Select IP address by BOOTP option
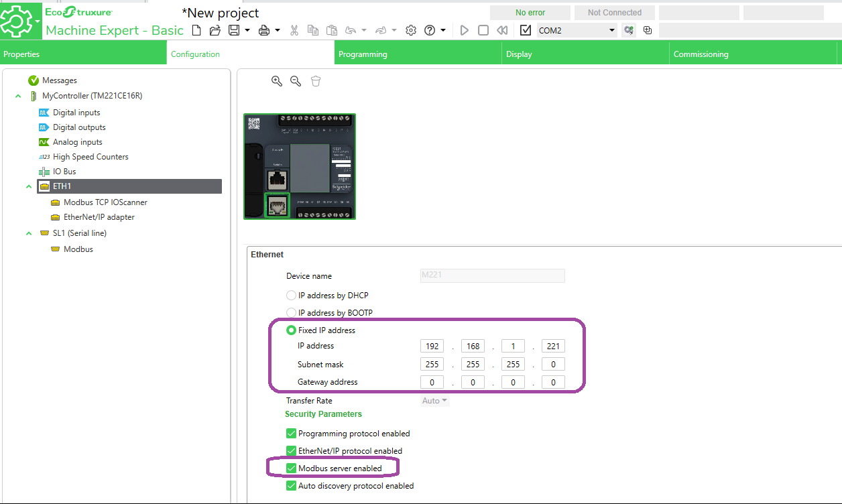The image size is (842, 504). pos(291,313)
